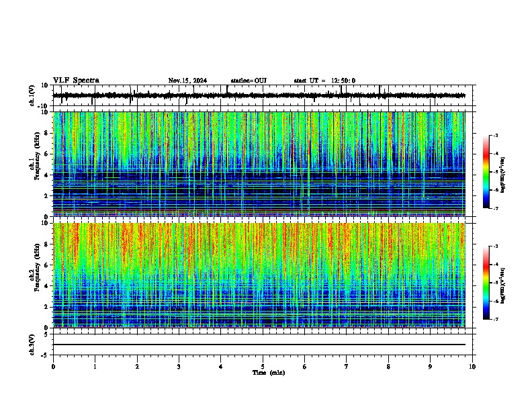Select the "Nov.15, 2024" date label
532x411 pixels.
[187, 81]
